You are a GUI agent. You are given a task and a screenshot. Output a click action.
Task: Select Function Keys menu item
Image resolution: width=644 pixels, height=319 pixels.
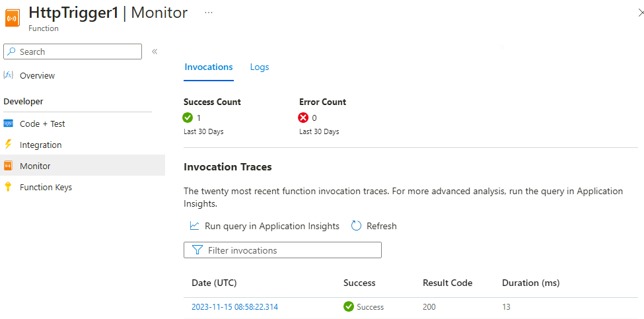[46, 187]
